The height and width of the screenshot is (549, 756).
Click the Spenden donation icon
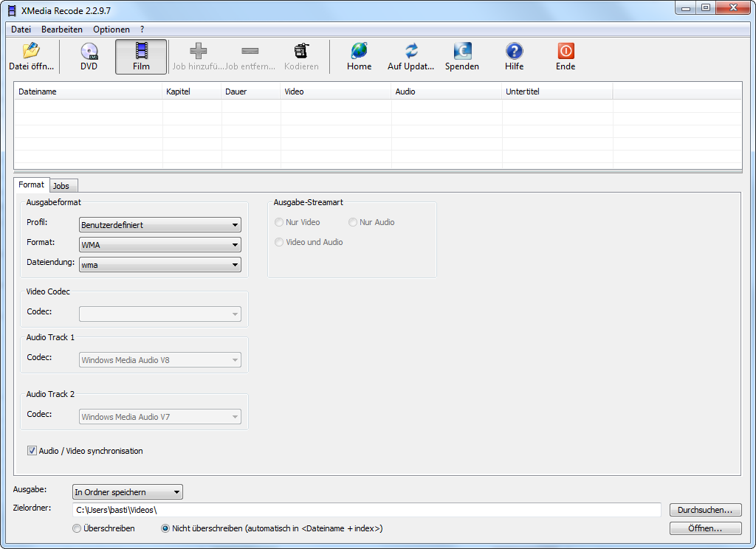tap(462, 51)
